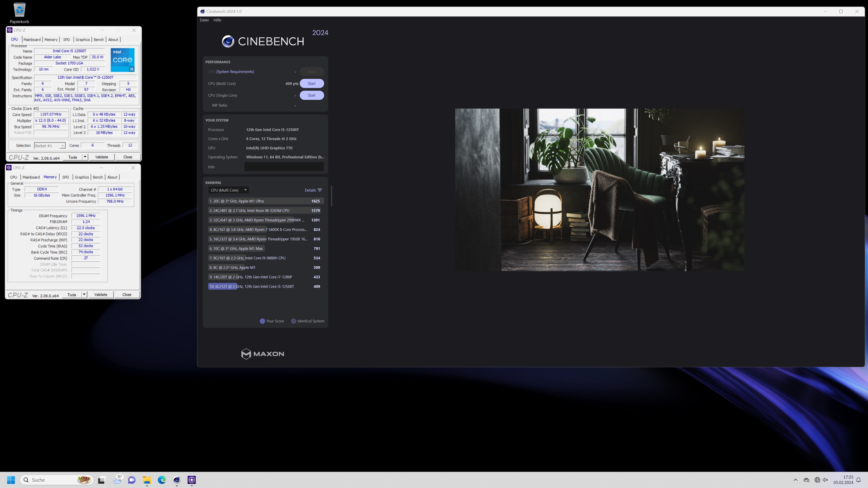868x488 pixels.
Task: Click Tools button in lower CPU-Z window
Action: [72, 295]
